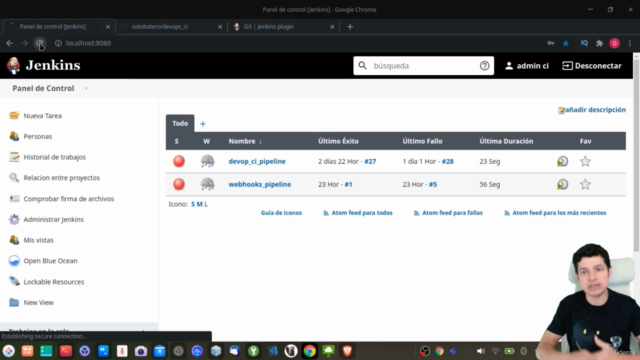640x360 pixels.
Task: Bookmark this page with star icon
Action: coord(566,43)
